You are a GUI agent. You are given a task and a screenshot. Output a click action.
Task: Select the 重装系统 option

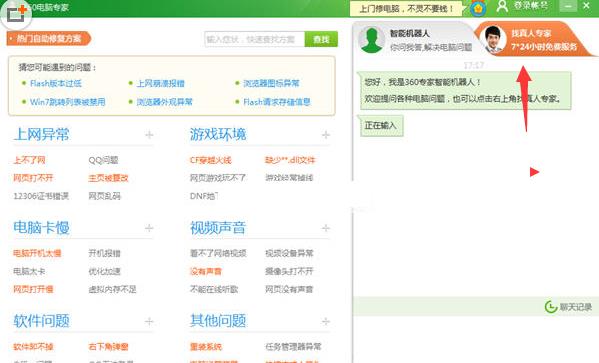click(x=206, y=347)
